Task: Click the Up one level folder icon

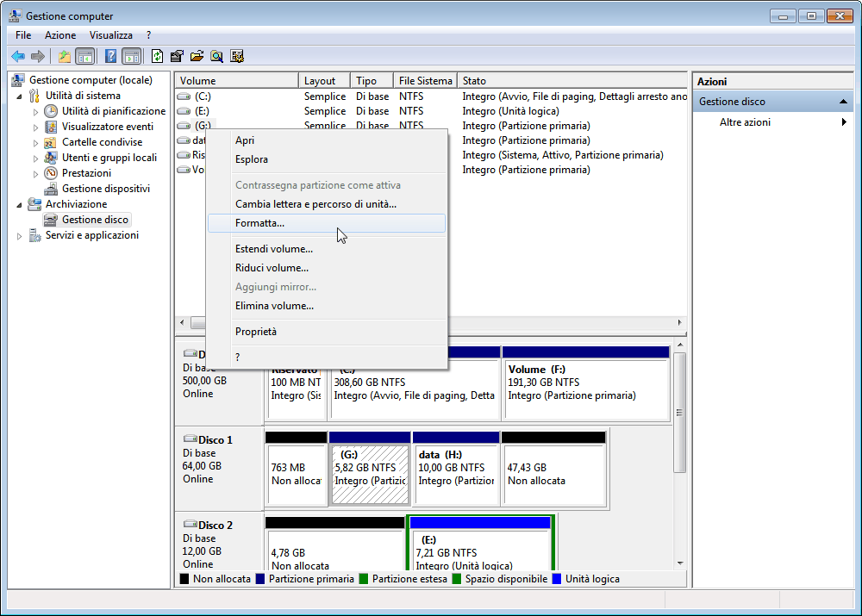Action: pos(64,56)
